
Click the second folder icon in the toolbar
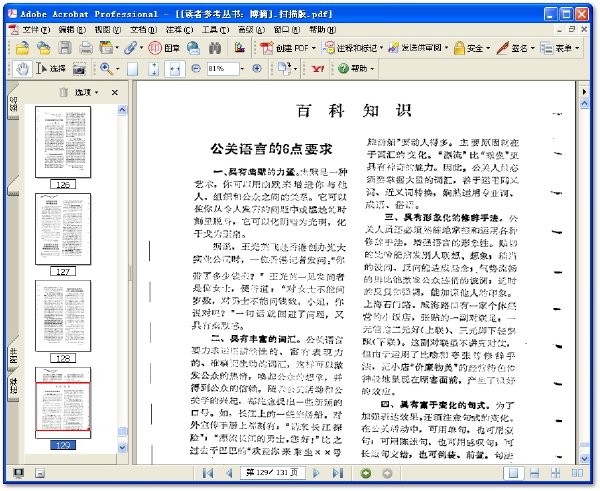[44, 48]
